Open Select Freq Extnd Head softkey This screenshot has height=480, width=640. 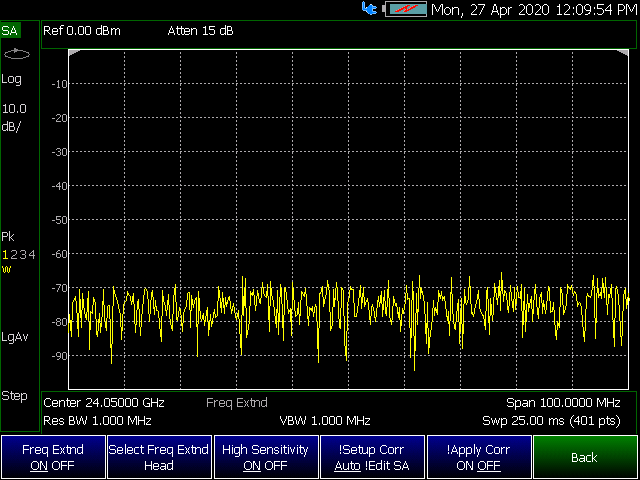click(x=159, y=457)
